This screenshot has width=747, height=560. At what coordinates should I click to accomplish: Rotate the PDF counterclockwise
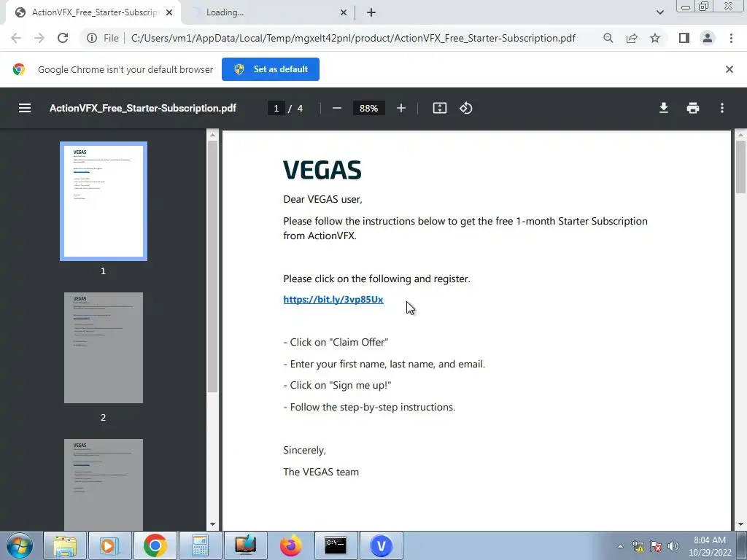coord(466,108)
